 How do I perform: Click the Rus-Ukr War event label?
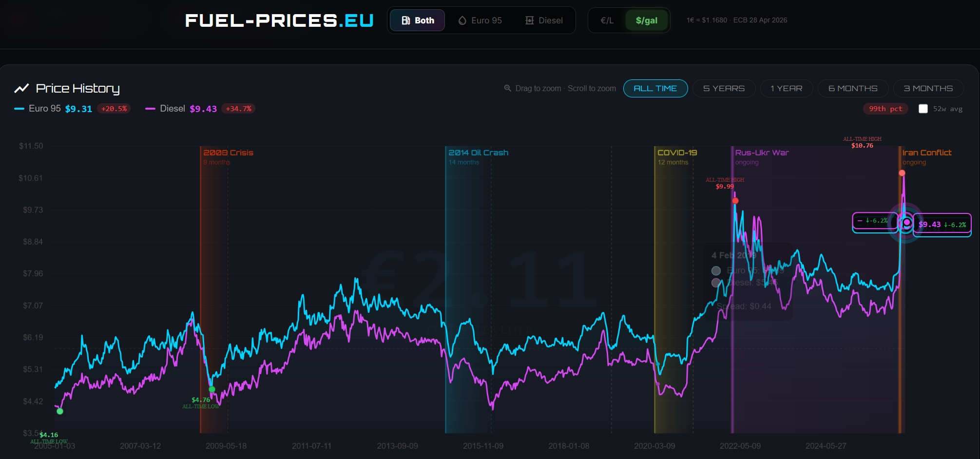click(x=762, y=153)
